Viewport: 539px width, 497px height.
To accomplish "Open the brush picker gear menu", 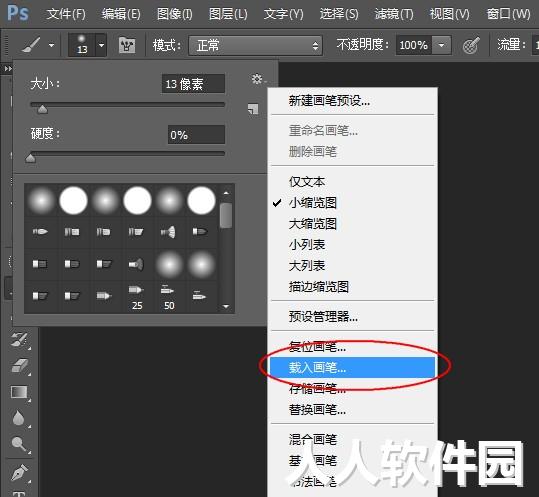I will pos(257,79).
